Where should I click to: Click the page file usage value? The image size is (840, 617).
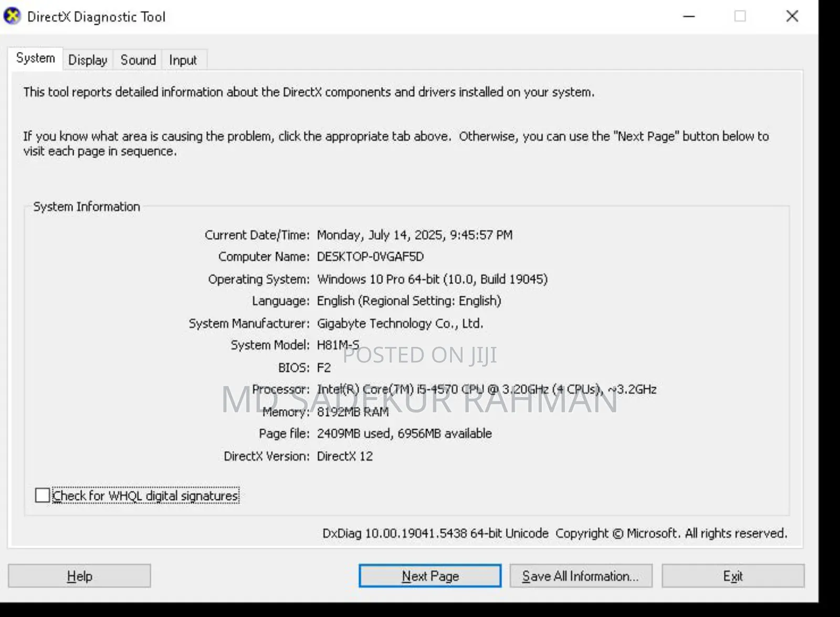[x=404, y=433]
